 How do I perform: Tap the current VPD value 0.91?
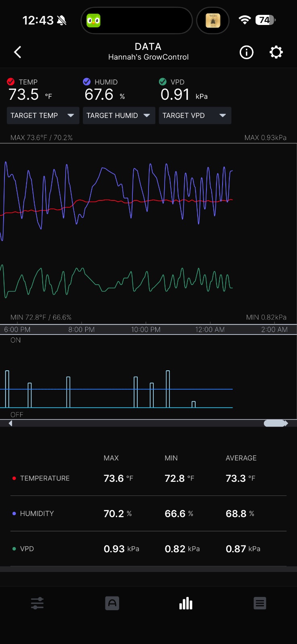[x=175, y=95]
